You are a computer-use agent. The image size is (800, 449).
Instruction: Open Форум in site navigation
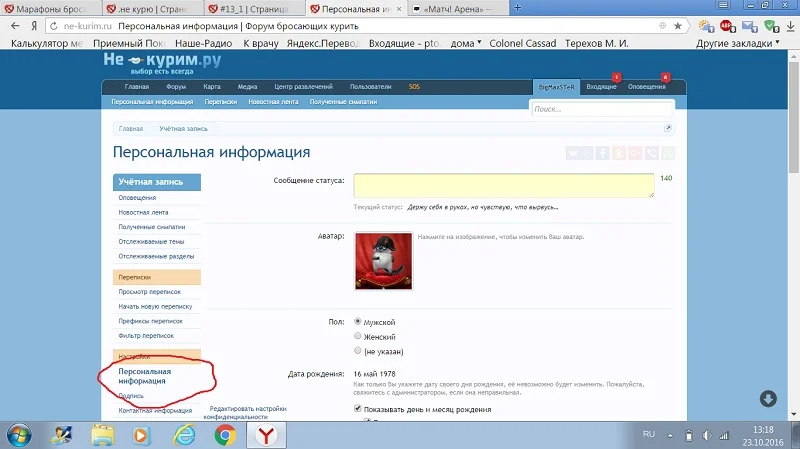(176, 87)
